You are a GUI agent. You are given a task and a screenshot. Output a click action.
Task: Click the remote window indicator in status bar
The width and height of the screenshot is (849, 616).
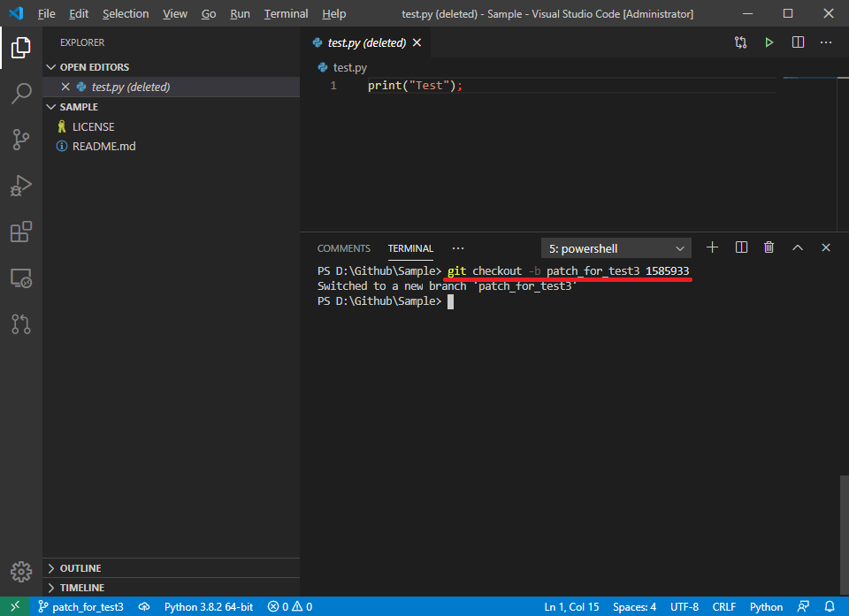click(x=15, y=606)
